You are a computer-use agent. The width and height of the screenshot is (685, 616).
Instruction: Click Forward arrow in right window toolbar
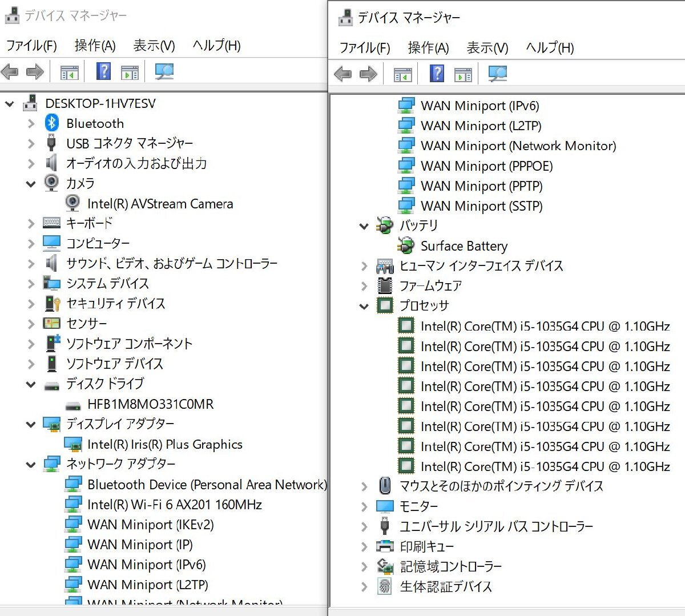(368, 74)
